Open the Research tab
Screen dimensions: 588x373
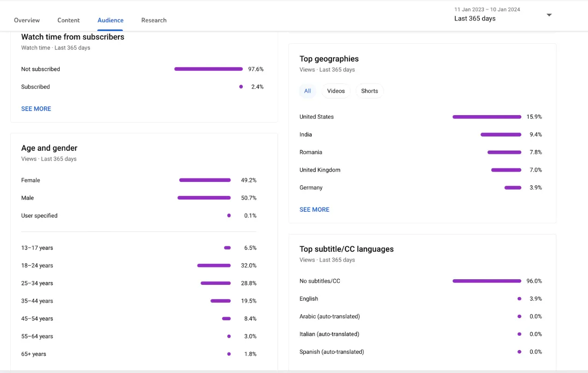click(x=154, y=20)
